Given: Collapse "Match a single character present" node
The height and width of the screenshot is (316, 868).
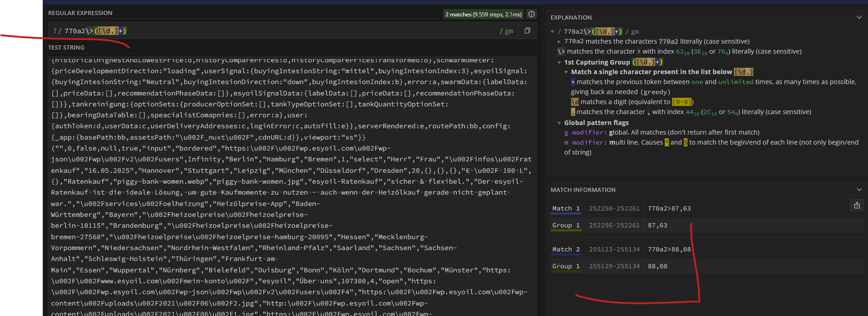Looking at the screenshot, I should 566,72.
